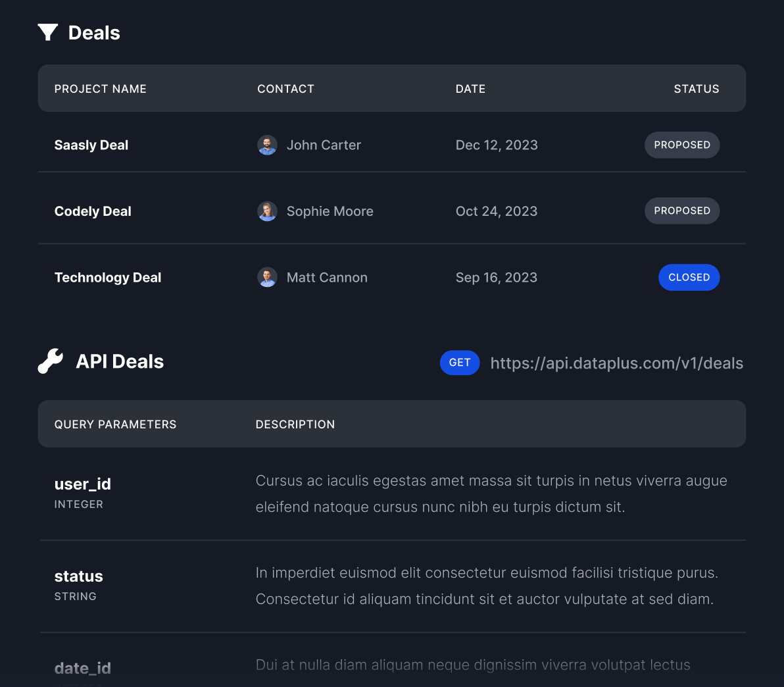Click the GET method badge

tap(459, 363)
